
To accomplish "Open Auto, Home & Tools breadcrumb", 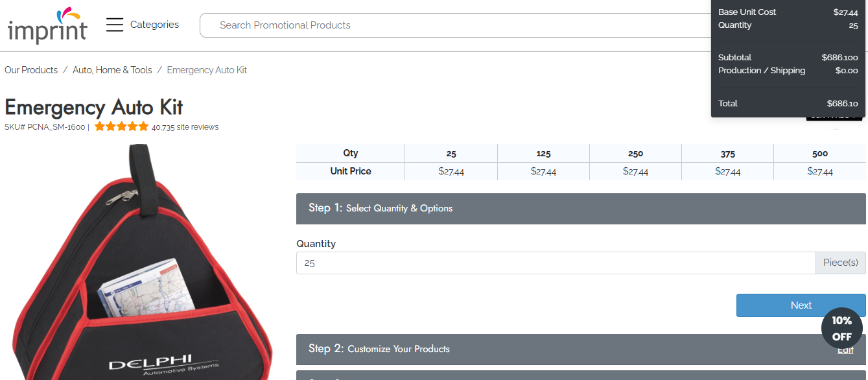I will click(x=112, y=70).
